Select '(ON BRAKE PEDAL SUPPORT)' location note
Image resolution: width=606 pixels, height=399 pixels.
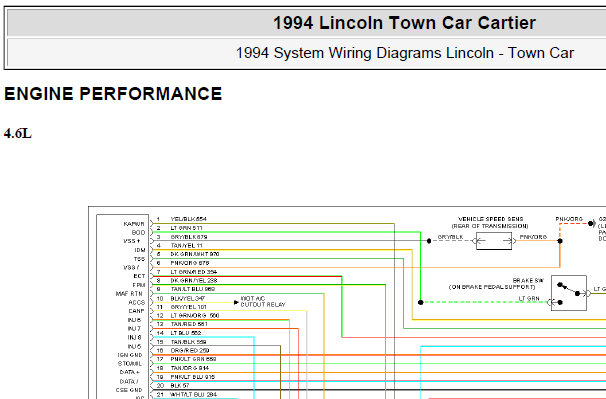492,287
